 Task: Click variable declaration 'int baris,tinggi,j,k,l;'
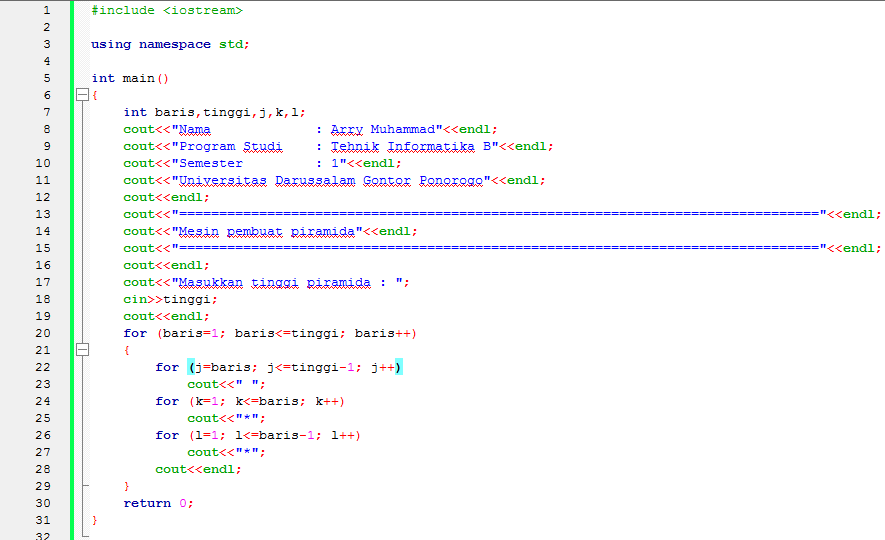pyautogui.click(x=214, y=112)
